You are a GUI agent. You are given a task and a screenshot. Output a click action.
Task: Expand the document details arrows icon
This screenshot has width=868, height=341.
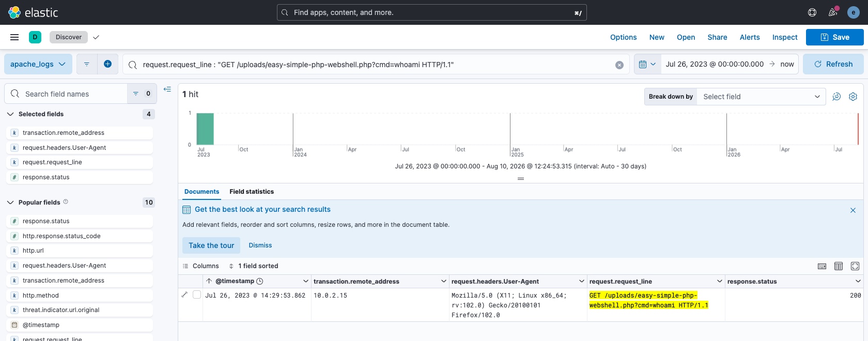(184, 295)
